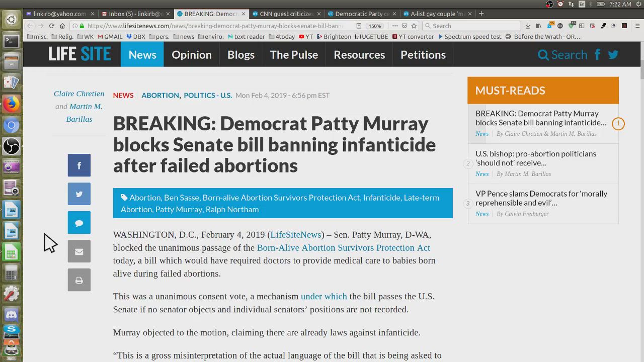Email the article using envelope icon

[79, 251]
